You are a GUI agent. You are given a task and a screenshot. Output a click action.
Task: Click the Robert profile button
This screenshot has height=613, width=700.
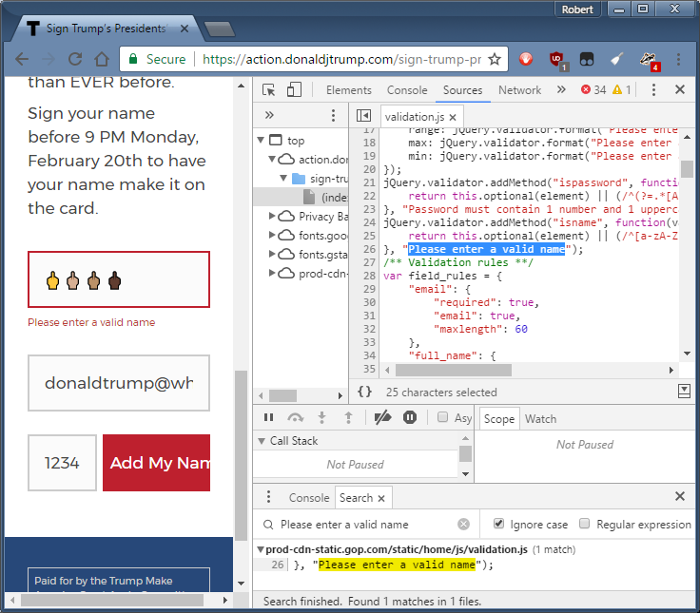(577, 10)
